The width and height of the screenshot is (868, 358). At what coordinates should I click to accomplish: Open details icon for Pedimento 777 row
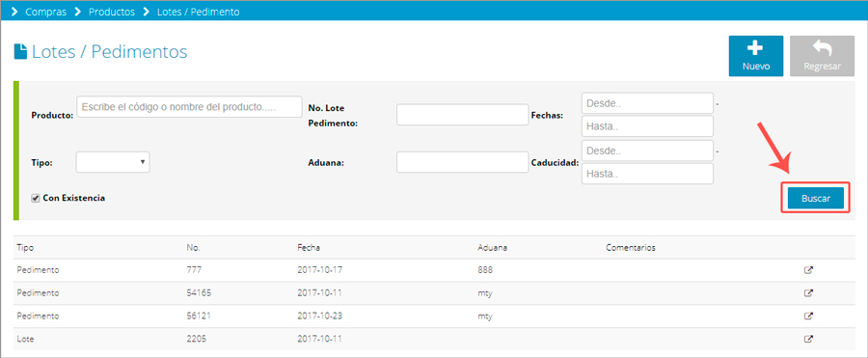pos(808,270)
